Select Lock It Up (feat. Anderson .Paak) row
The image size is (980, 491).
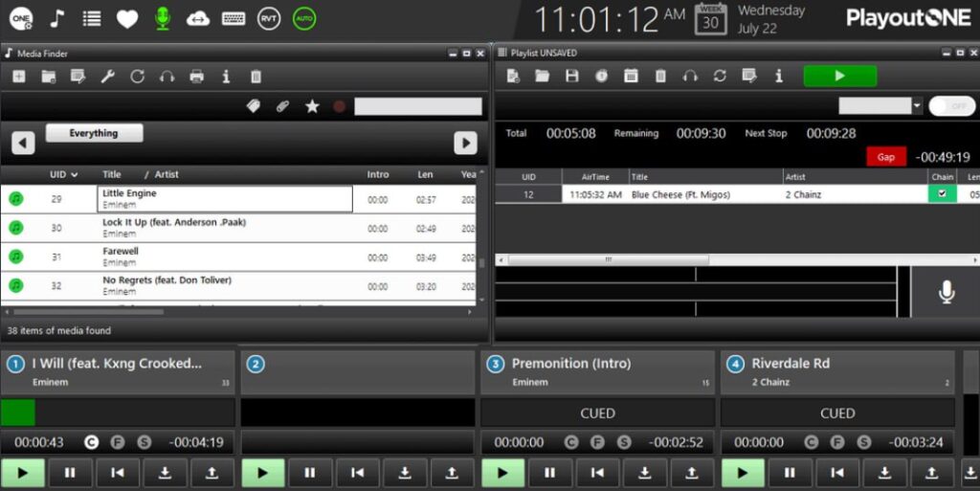[x=238, y=228]
